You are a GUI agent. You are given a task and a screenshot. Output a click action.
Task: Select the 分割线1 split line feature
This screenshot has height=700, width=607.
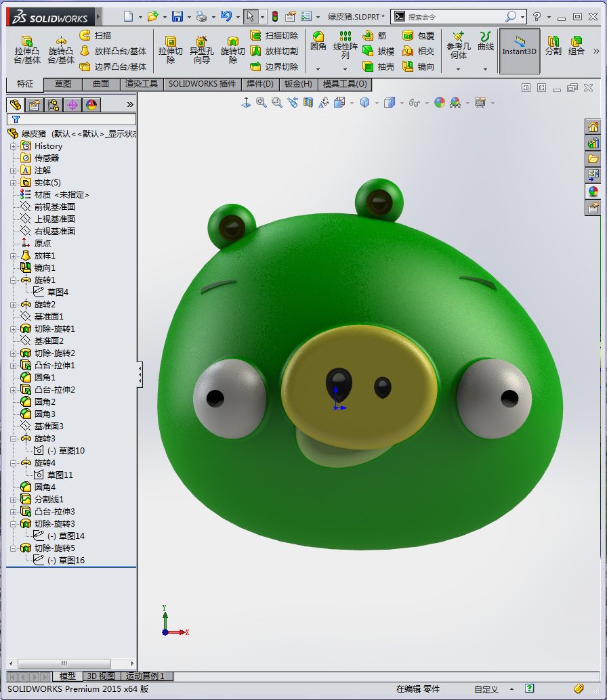(43, 500)
